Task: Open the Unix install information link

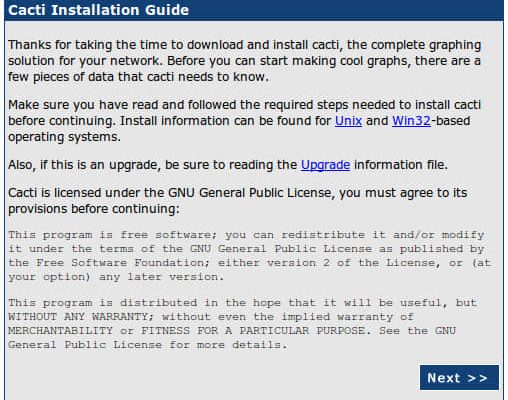Action: click(348, 121)
